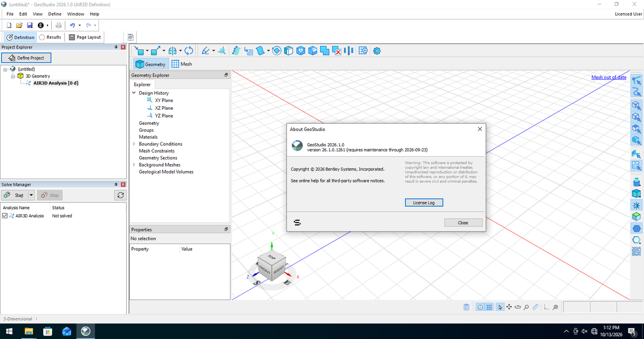Image resolution: width=644 pixels, height=339 pixels.
Task: Select YZ Plane in Design History
Action: click(x=164, y=116)
